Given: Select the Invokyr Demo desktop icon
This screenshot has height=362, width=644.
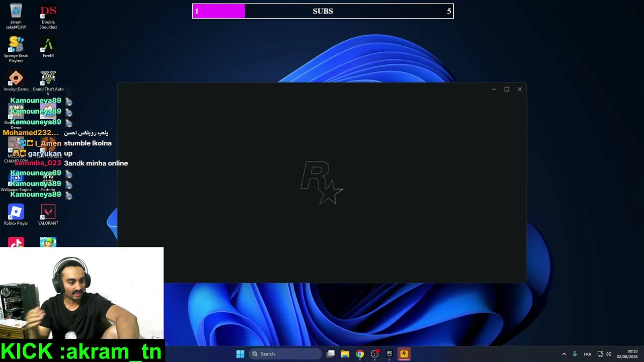Looking at the screenshot, I should click(16, 81).
